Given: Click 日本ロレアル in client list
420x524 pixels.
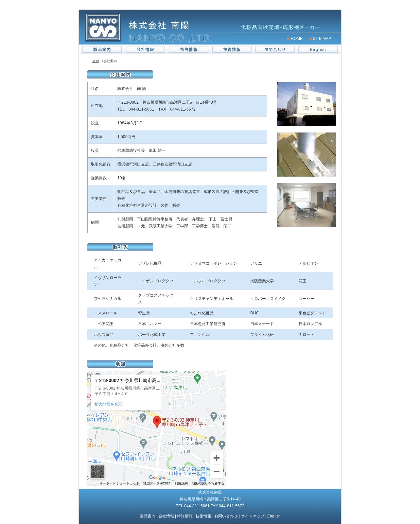Looking at the screenshot, I should 310,324.
